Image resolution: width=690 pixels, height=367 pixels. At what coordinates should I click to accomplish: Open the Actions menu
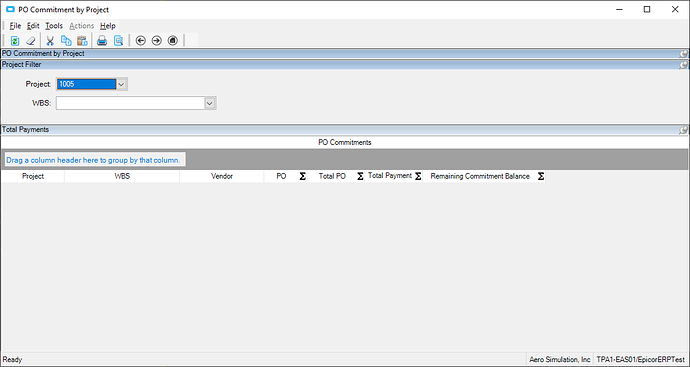(x=81, y=26)
